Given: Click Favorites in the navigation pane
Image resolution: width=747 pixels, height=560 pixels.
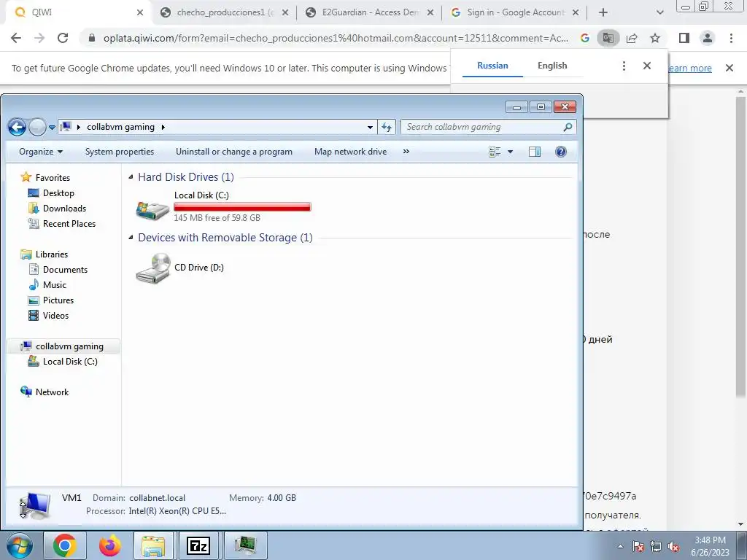Looking at the screenshot, I should click(53, 178).
